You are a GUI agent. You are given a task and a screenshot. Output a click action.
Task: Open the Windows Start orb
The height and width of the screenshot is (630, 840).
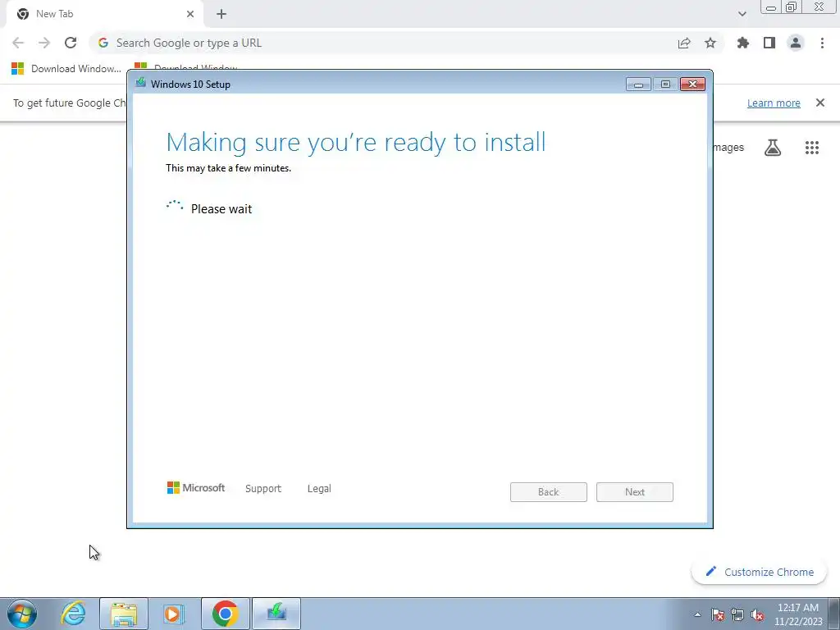click(x=22, y=614)
